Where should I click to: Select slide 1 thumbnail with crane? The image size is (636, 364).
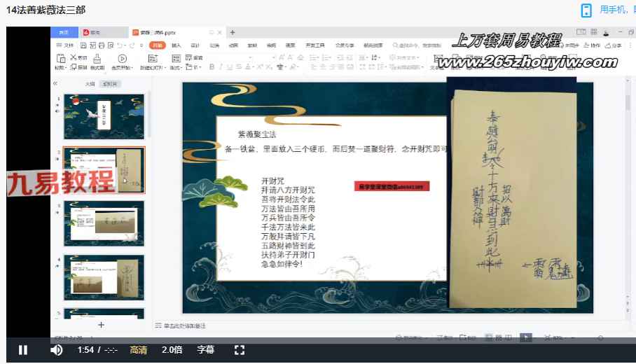(104, 117)
